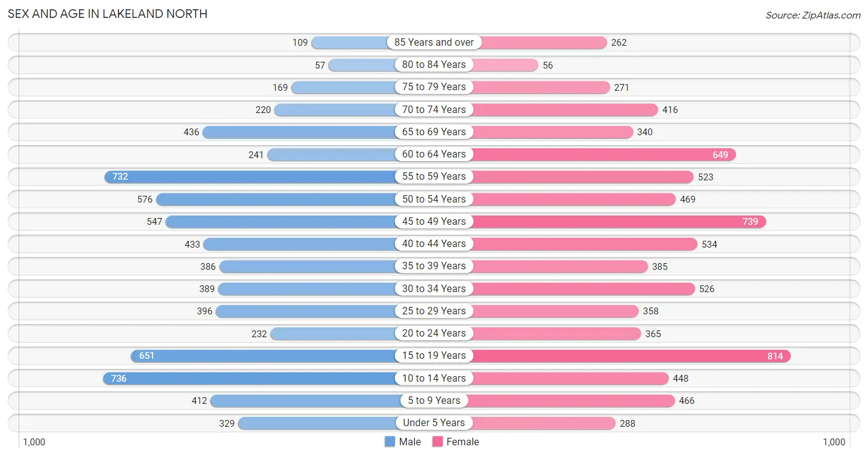Toggle the Female series legend label
Image resolution: width=868 pixels, height=457 pixels.
click(x=463, y=442)
